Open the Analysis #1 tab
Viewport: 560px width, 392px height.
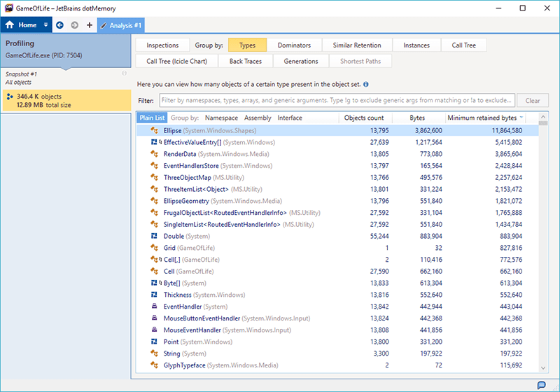click(120, 25)
